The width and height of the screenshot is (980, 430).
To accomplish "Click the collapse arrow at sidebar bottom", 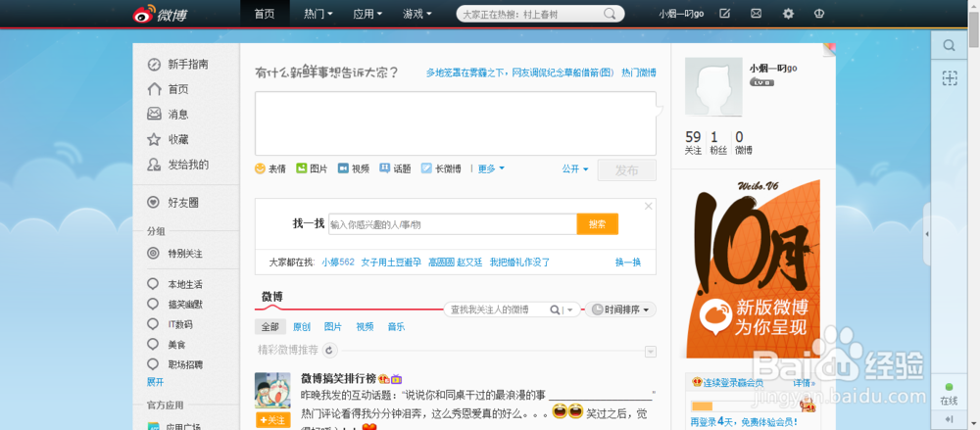I will point(949,419).
